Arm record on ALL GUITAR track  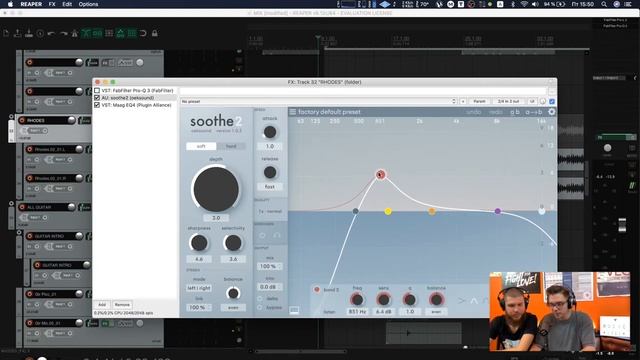(22, 207)
